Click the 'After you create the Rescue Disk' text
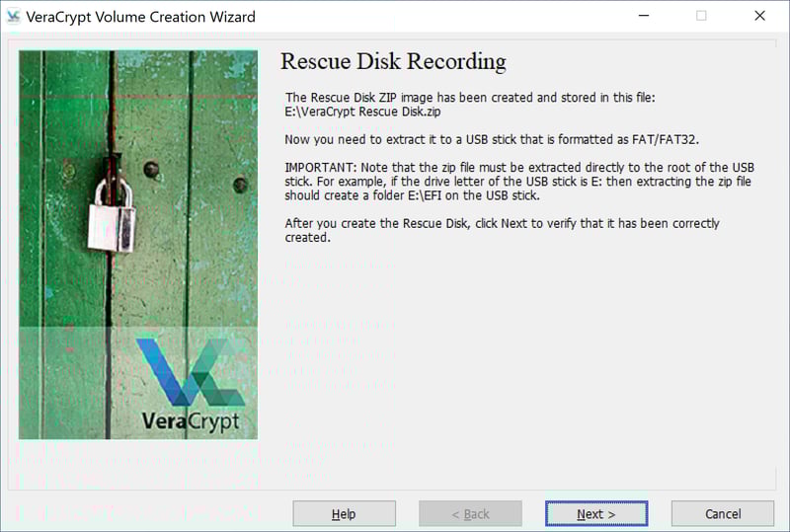Image resolution: width=790 pixels, height=532 pixels. pyautogui.click(x=502, y=230)
